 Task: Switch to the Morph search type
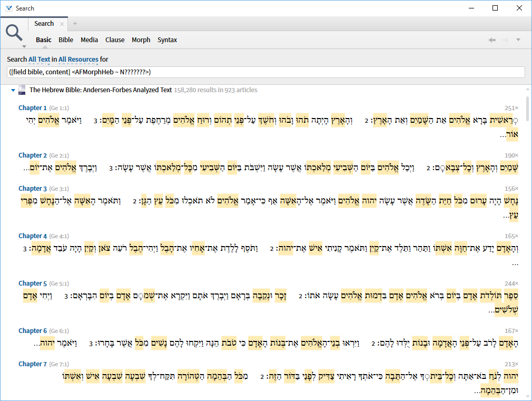(x=141, y=40)
